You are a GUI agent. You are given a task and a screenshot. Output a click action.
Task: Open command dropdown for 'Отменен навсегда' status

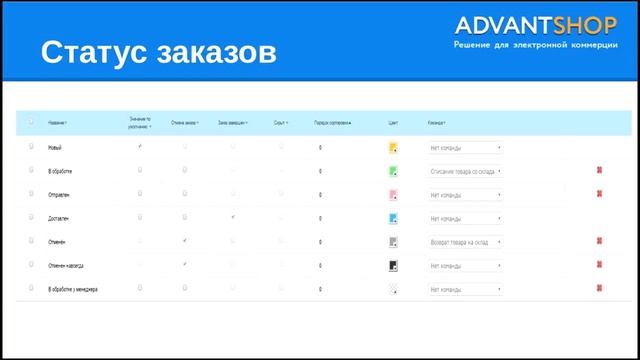pos(465,266)
